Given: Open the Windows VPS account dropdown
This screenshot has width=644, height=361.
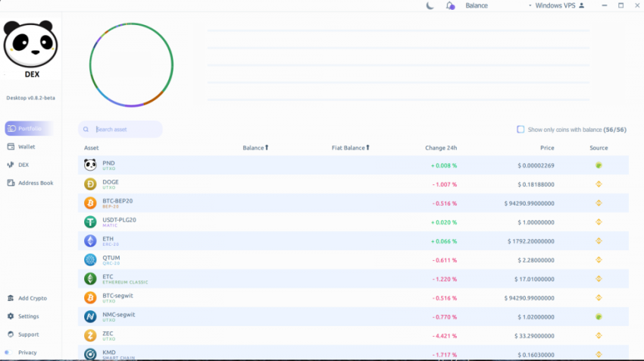Looking at the screenshot, I should (555, 6).
